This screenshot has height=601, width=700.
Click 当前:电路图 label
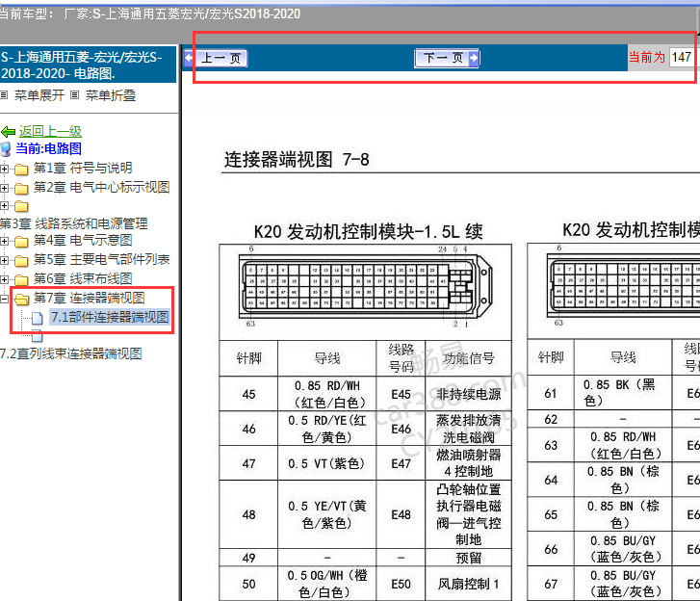point(49,148)
